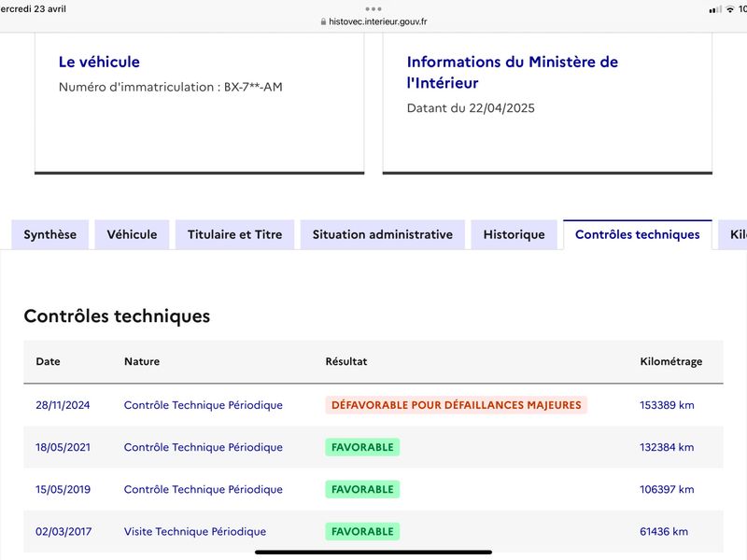747x560 pixels.
Task: Tap the cellular signal bars icon
Action: [715, 9]
